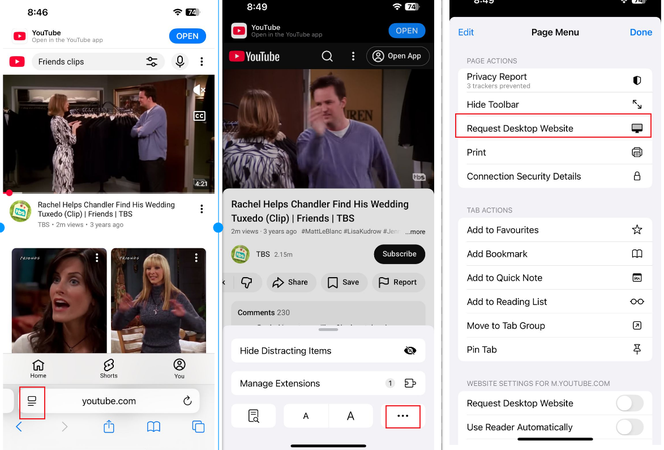Screen dimensions: 664x450
Task: Tap Edit in the Page Menu
Action: [466, 32]
